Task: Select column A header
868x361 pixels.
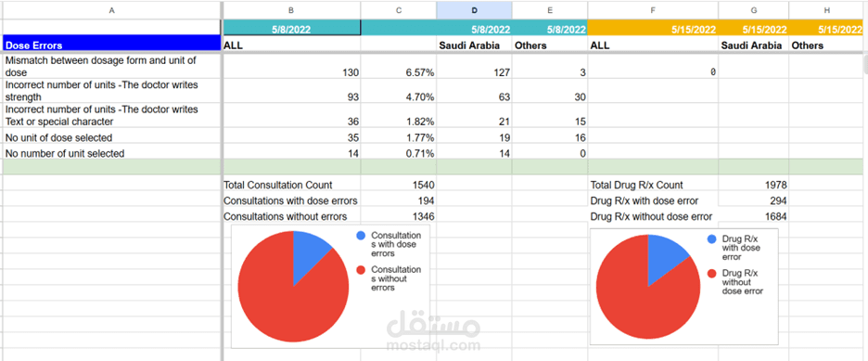Action: tap(112, 9)
